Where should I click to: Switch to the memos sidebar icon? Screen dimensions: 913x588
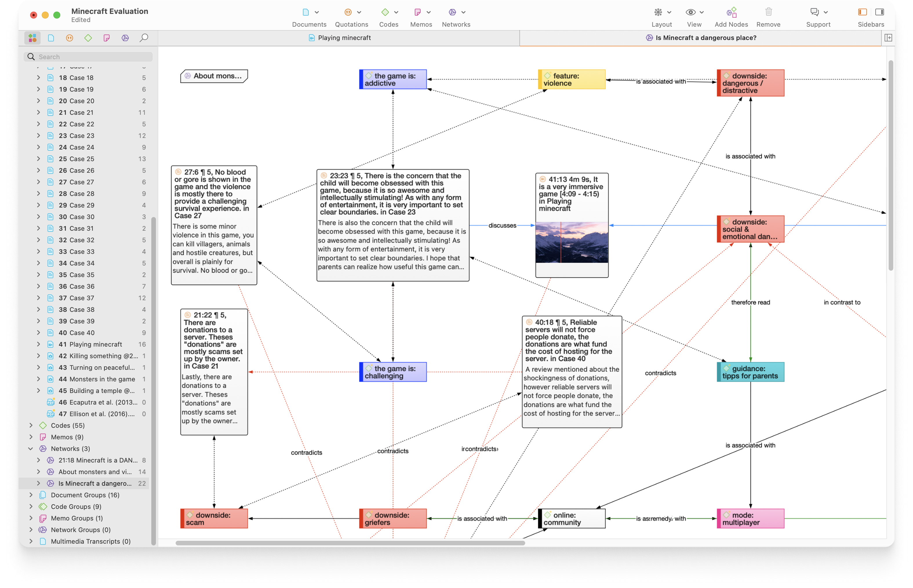pyautogui.click(x=107, y=38)
